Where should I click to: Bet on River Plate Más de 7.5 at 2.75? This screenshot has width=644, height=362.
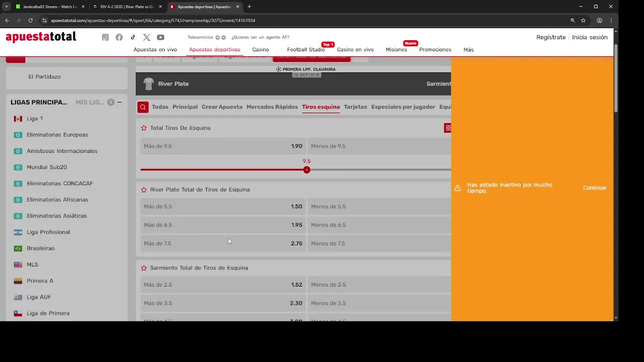coord(222,243)
